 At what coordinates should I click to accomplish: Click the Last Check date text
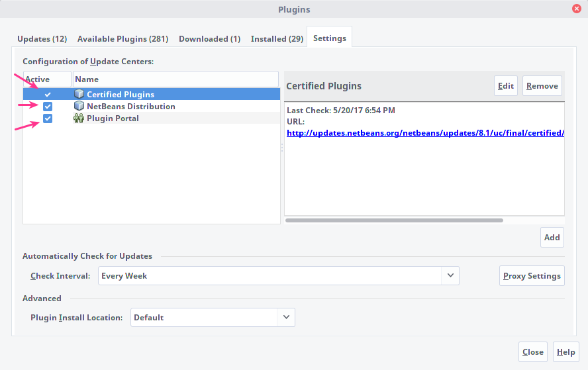pos(341,111)
